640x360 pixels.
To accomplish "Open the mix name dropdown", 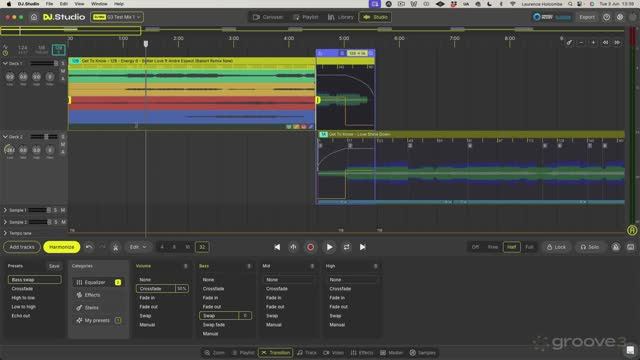I will (x=117, y=17).
